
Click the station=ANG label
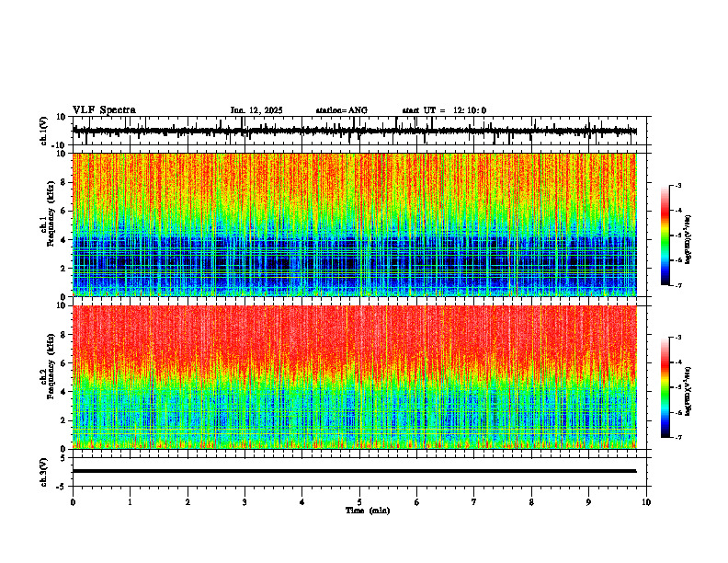[342, 110]
